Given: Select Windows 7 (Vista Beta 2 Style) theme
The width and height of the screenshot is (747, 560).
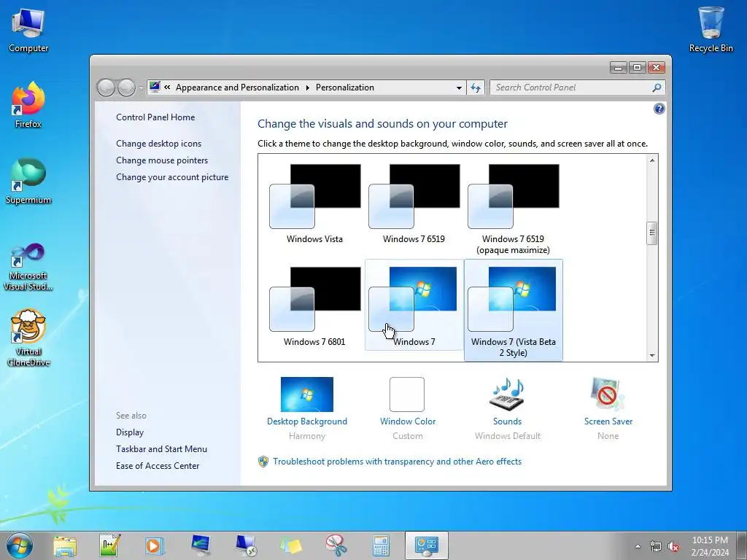Looking at the screenshot, I should click(x=513, y=310).
